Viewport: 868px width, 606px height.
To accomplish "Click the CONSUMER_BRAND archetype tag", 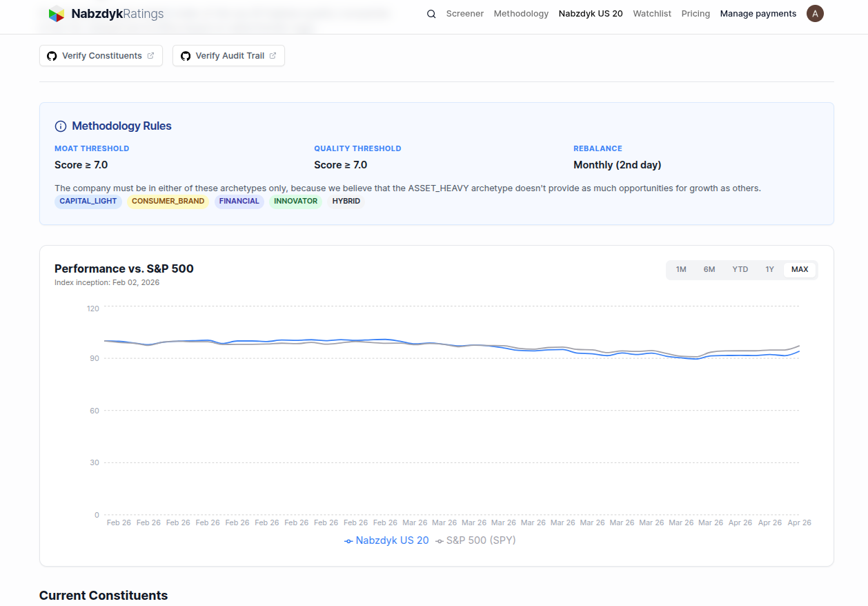I will 168,202.
